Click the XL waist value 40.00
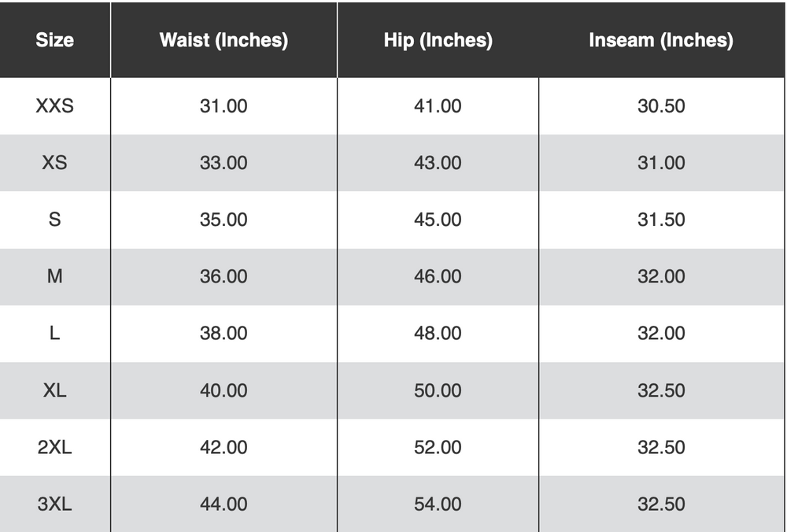The height and width of the screenshot is (532, 787). click(x=224, y=390)
